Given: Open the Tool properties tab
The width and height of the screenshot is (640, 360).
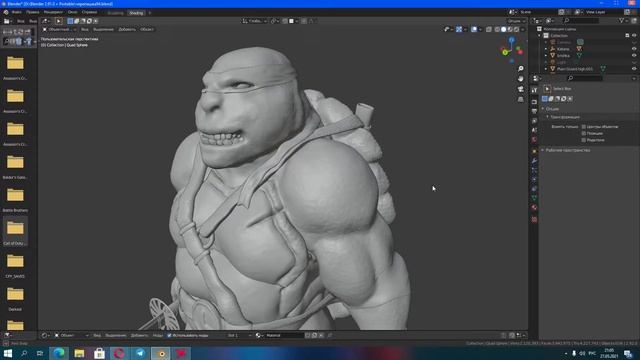Looking at the screenshot, I should [x=534, y=90].
